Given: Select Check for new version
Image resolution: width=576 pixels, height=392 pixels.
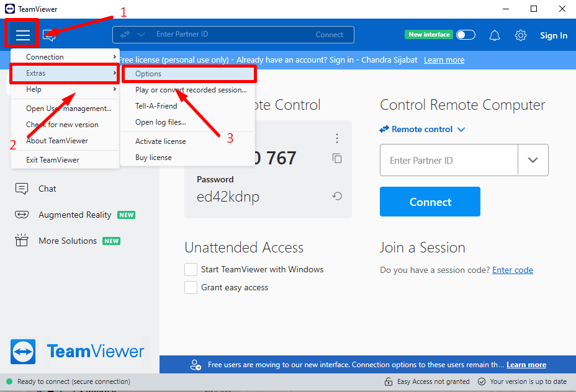Looking at the screenshot, I should coord(62,125).
